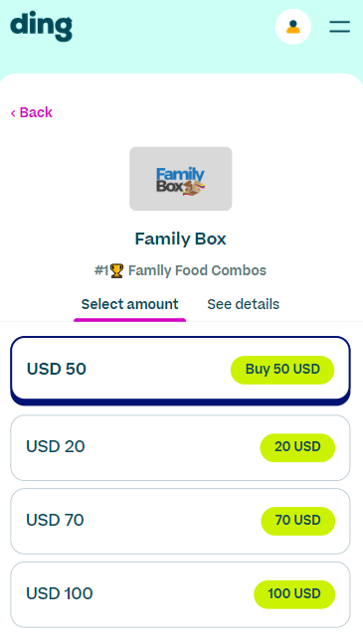This screenshot has width=363, height=644.
Task: Select the USD 70 amount card
Action: (x=180, y=521)
